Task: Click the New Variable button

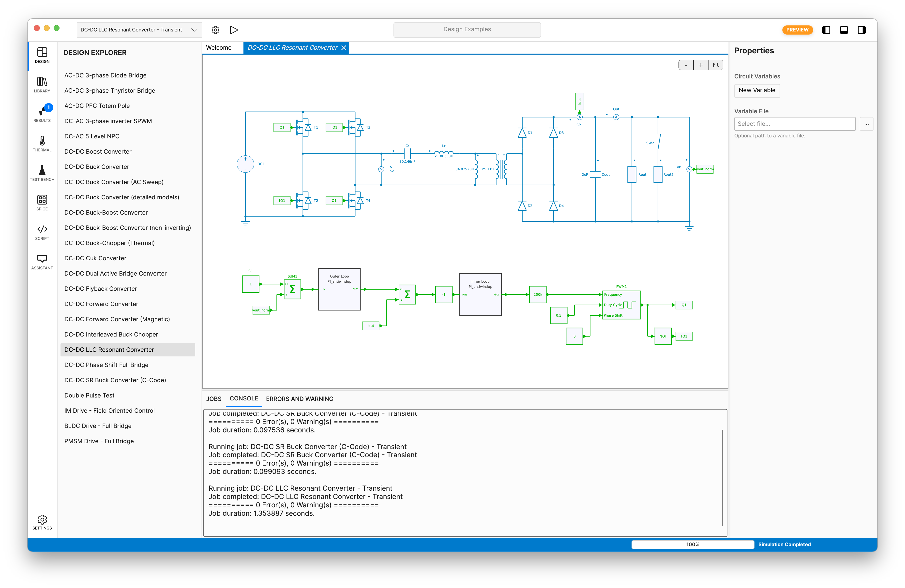Action: 757,90
